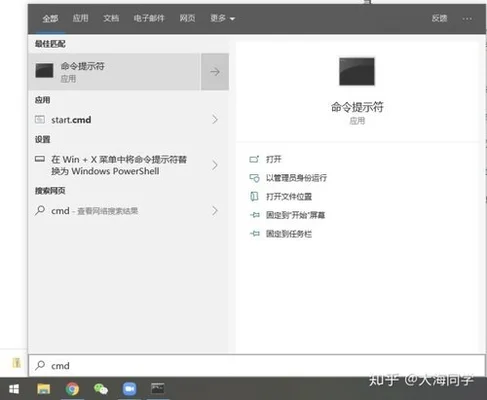Open the 命令提示符 best match result
This screenshot has height=400, width=487.
(114, 72)
